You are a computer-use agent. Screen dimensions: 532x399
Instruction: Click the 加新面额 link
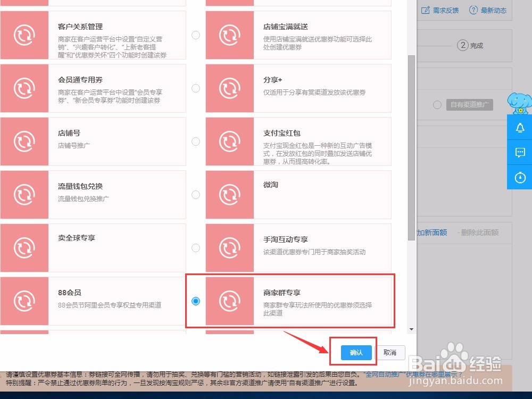432,232
